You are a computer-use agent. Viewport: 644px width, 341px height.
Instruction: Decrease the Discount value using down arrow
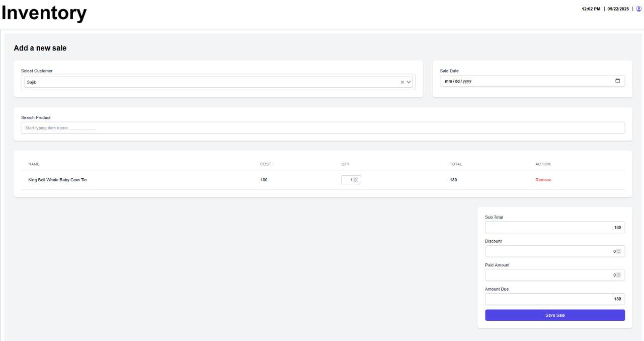coord(619,253)
